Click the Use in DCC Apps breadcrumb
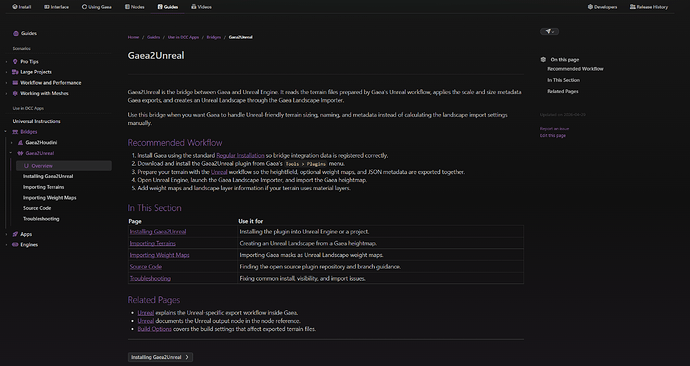This screenshot has height=366, width=690. 183,37
